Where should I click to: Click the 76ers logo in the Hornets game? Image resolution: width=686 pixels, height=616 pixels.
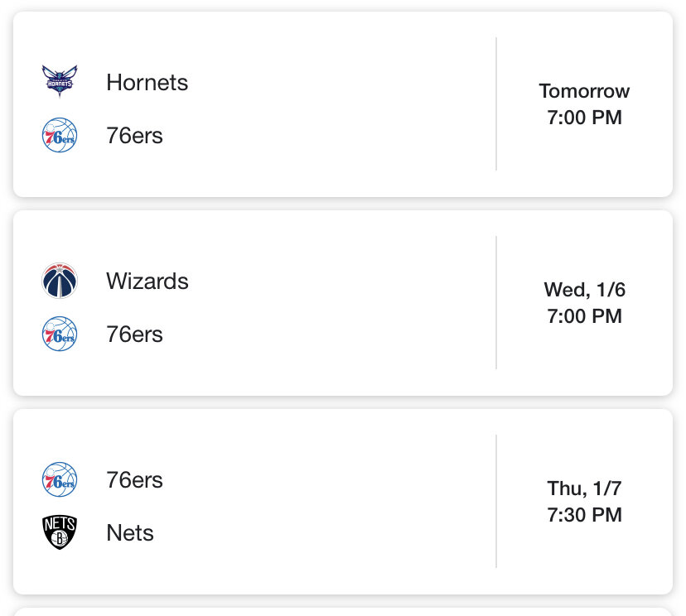[60, 135]
